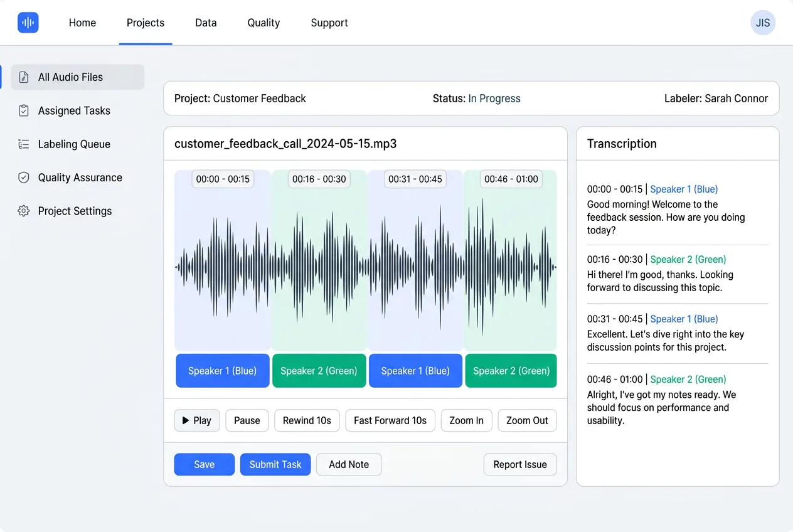Viewport: 793px width, 532px height.
Task: Click the All Audio Files music file icon
Action: pyautogui.click(x=24, y=77)
